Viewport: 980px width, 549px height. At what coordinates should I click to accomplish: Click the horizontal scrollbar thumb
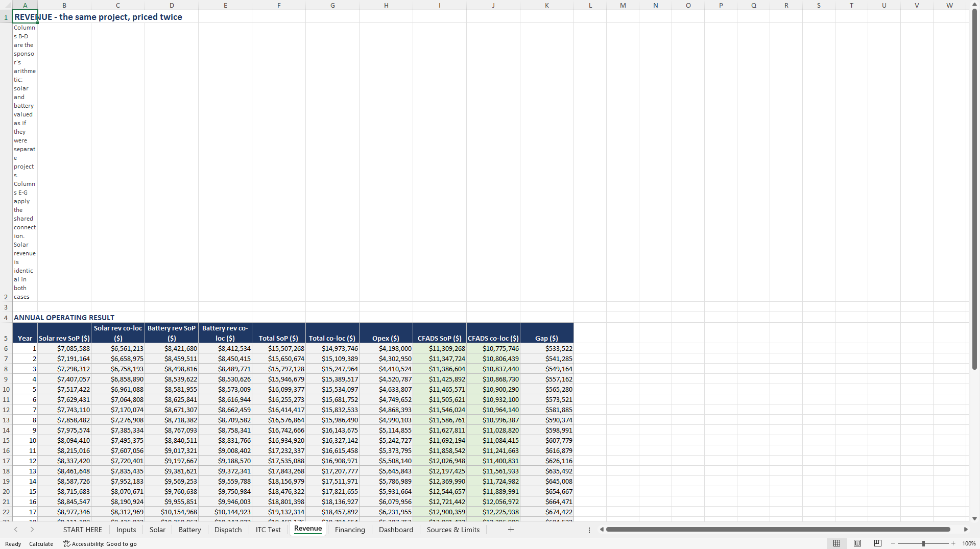[778, 530]
